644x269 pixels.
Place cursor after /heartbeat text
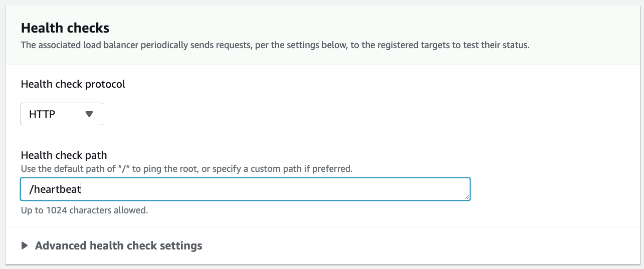tap(82, 189)
